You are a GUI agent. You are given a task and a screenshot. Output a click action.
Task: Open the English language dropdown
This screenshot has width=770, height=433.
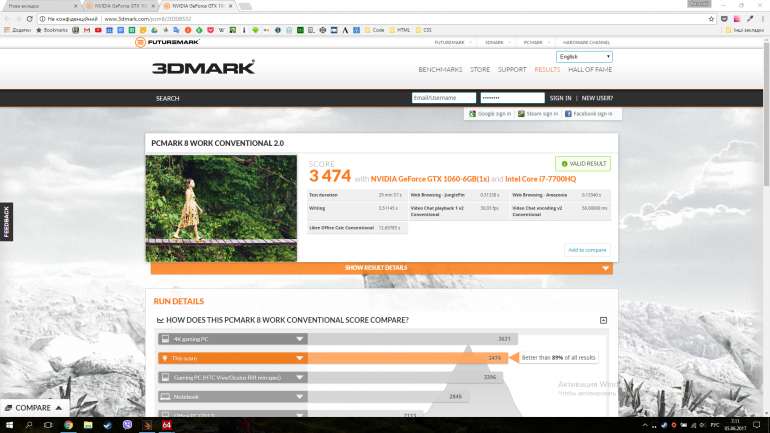(x=584, y=56)
